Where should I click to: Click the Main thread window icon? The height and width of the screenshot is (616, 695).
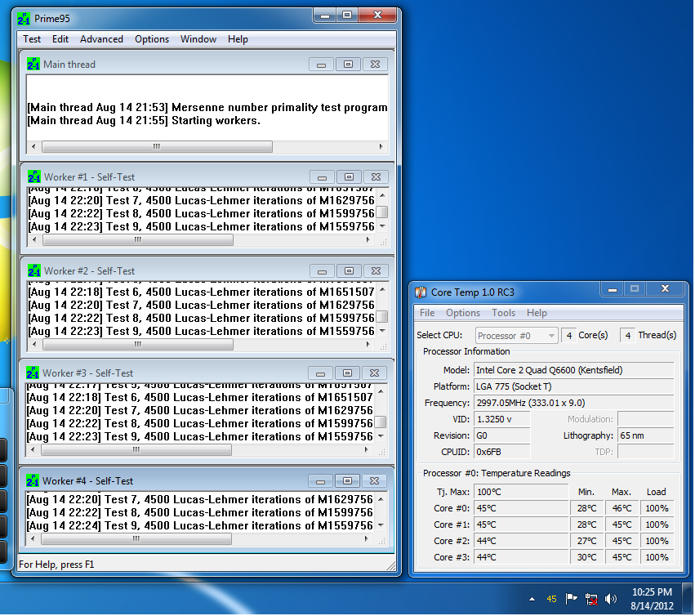pyautogui.click(x=33, y=65)
